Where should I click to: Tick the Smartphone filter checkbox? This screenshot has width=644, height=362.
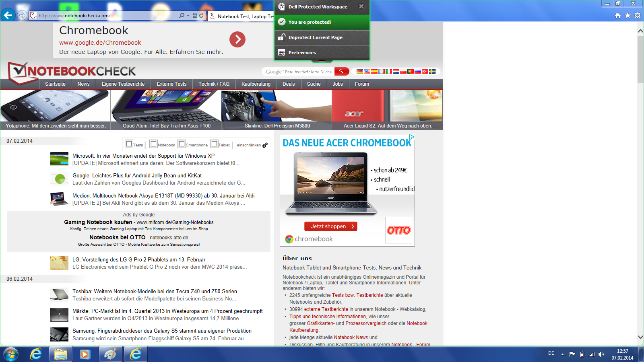point(182,144)
